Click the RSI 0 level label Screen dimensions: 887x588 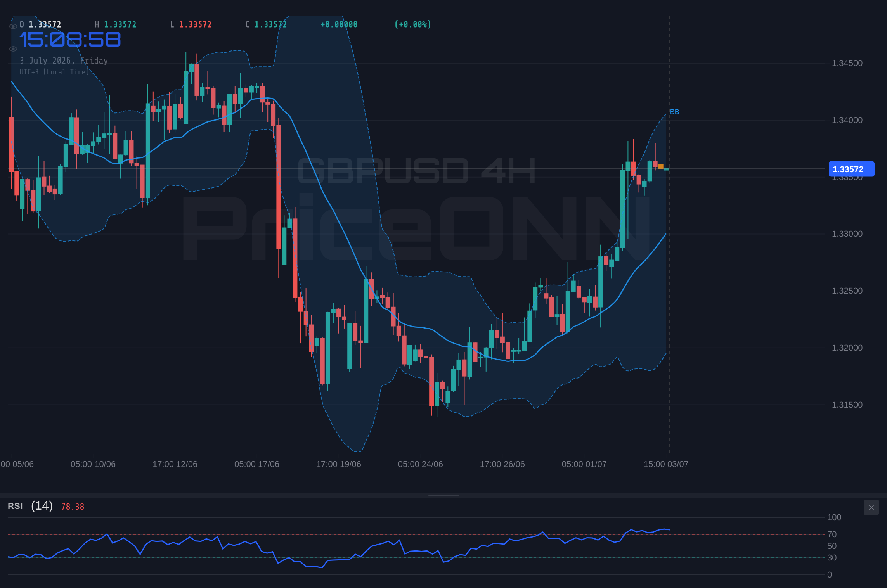[x=830, y=575]
